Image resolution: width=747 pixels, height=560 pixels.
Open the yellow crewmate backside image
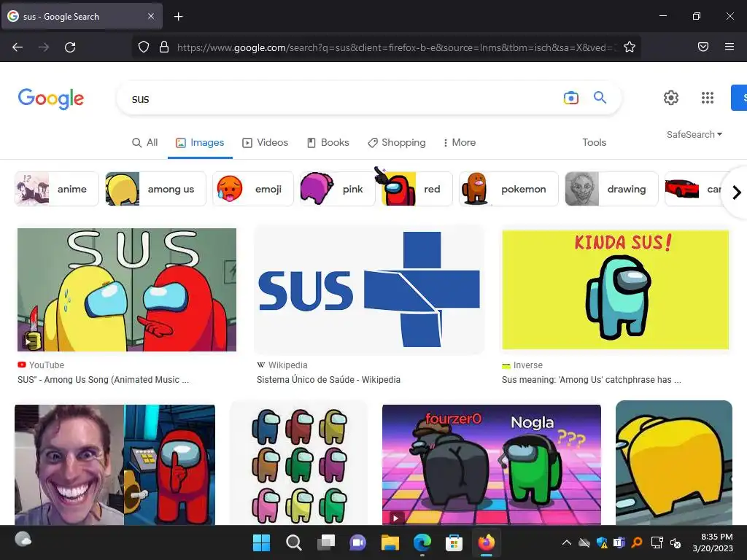point(674,463)
